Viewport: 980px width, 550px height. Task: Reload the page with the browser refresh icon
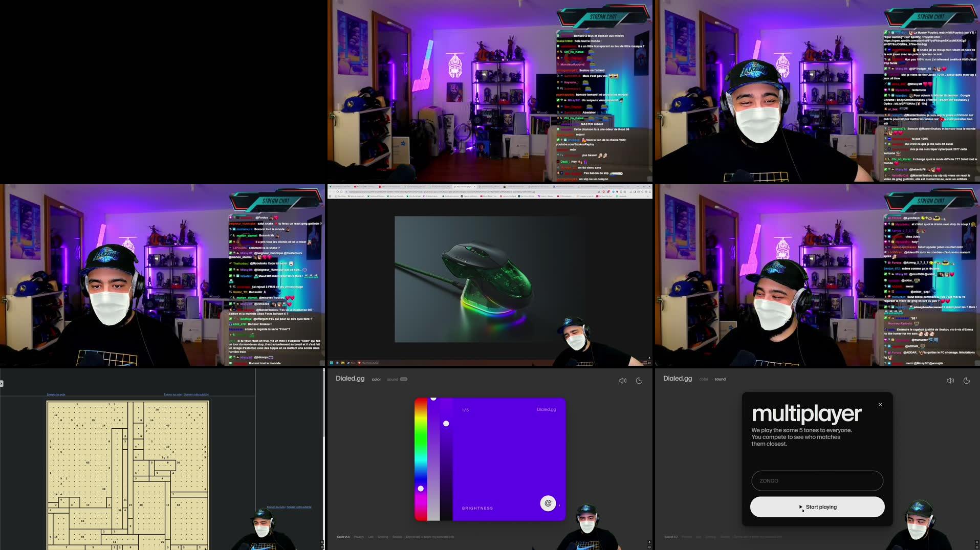tap(338, 192)
